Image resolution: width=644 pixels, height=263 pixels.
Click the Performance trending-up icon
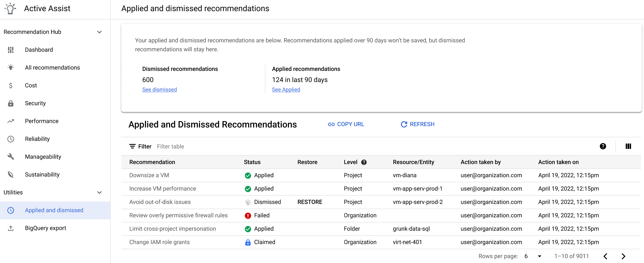[x=11, y=121]
